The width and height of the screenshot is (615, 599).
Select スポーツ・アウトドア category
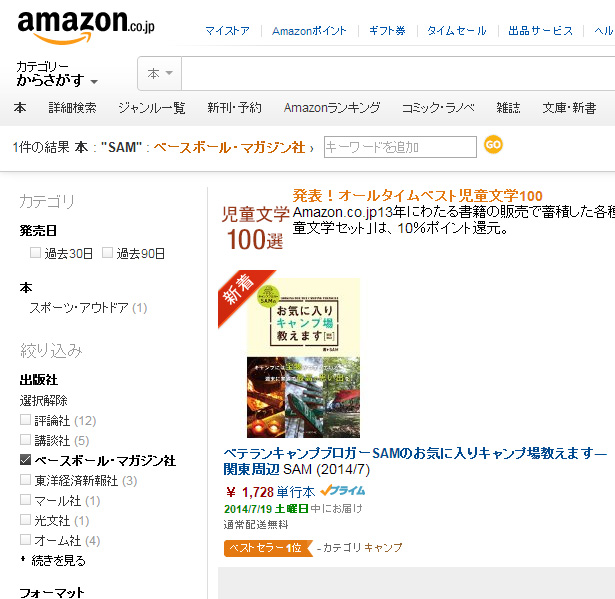pyautogui.click(x=79, y=308)
